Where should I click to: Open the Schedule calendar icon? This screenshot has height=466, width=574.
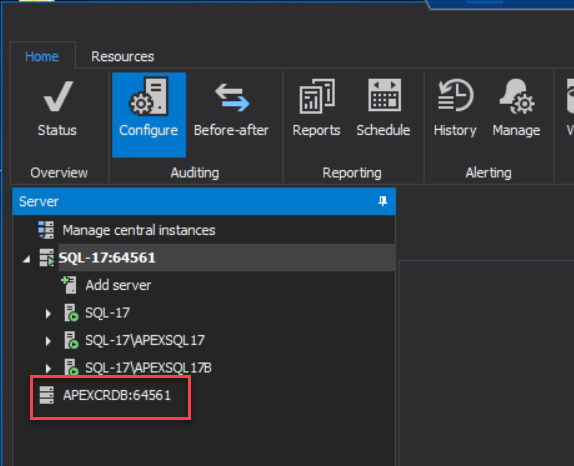click(x=384, y=95)
